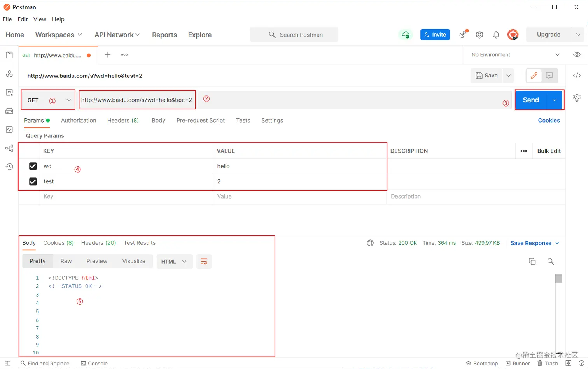Open the Collections sidebar icon
Image resolution: width=588 pixels, height=369 pixels.
[x=9, y=55]
